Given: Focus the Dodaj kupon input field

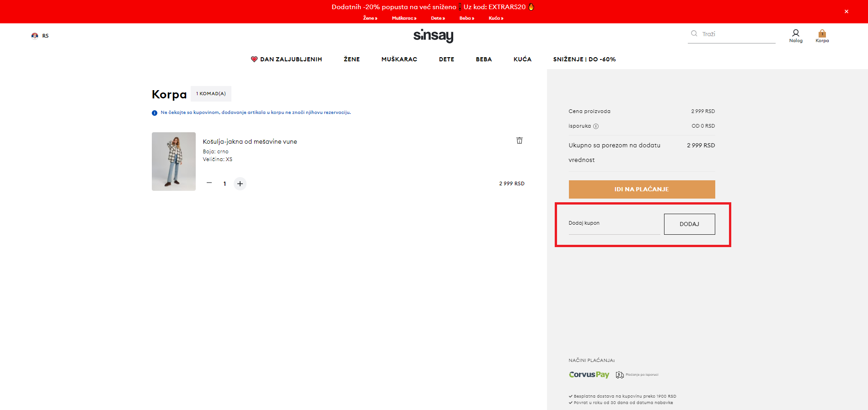Looking at the screenshot, I should (614, 224).
